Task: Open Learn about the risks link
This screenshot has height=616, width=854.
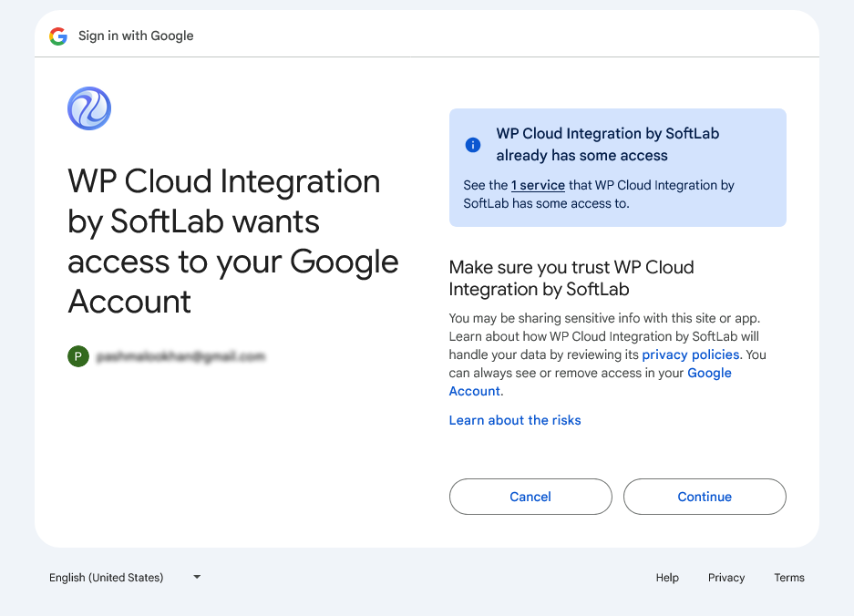Action: 515,420
